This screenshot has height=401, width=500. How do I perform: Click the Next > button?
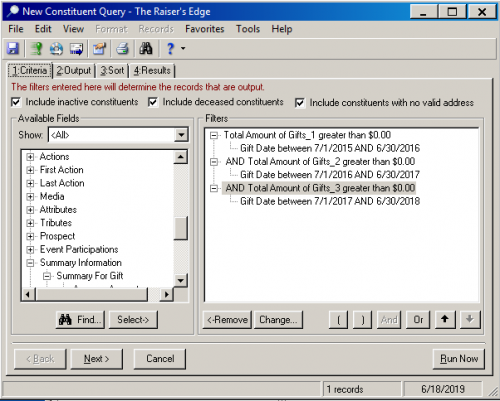click(97, 359)
